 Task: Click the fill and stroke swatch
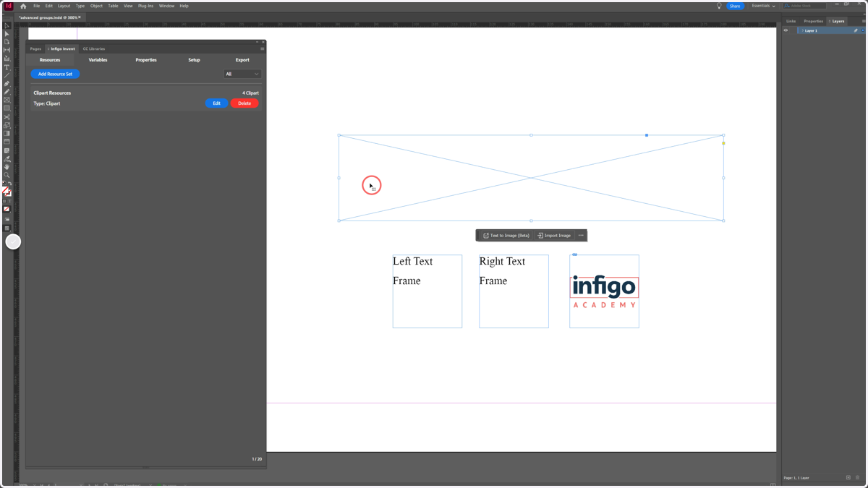pyautogui.click(x=7, y=191)
